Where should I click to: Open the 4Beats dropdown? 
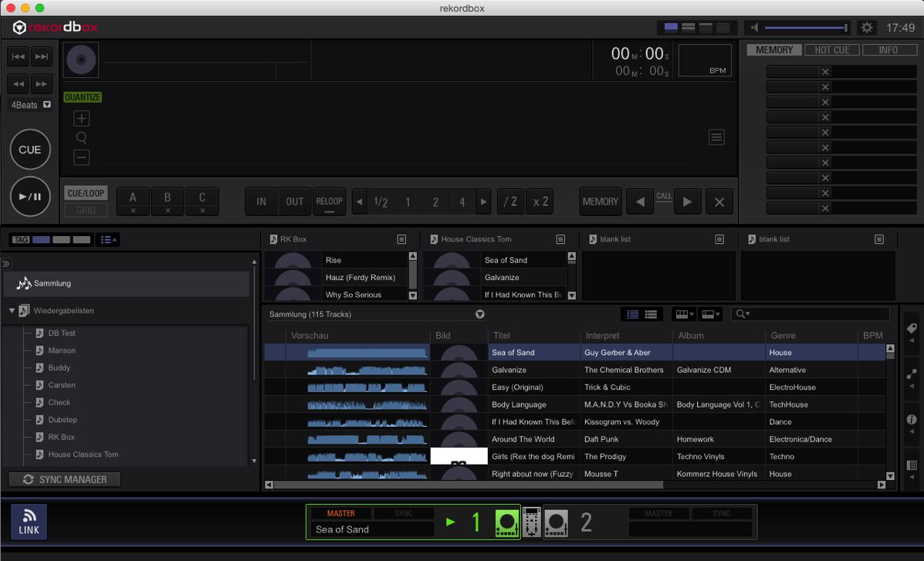pos(46,105)
